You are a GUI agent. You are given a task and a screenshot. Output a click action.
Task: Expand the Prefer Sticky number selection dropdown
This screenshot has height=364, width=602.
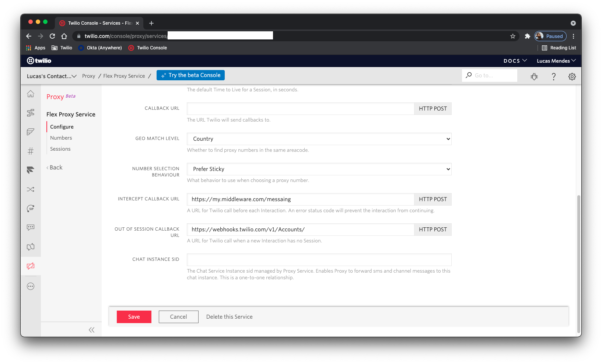coord(319,169)
